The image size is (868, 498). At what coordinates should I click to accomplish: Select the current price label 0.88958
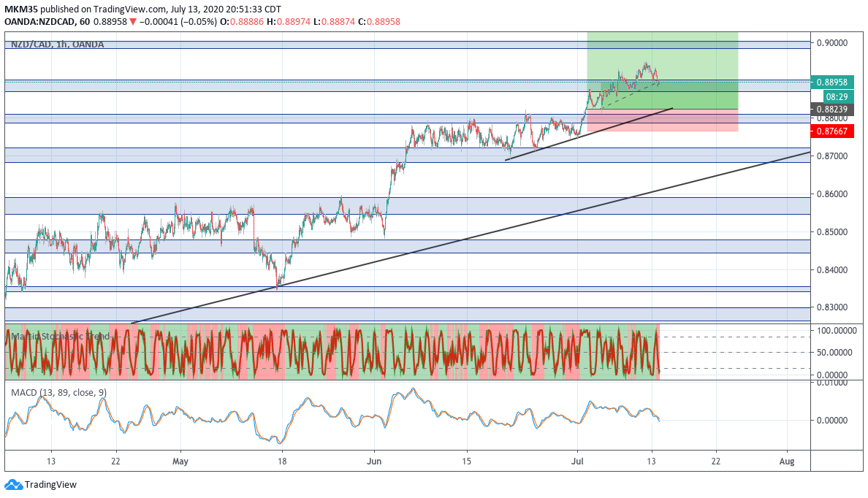point(832,83)
